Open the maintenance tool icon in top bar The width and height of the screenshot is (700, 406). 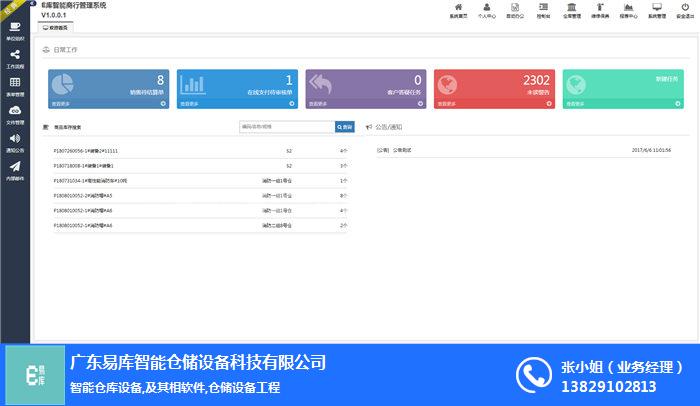click(600, 7)
